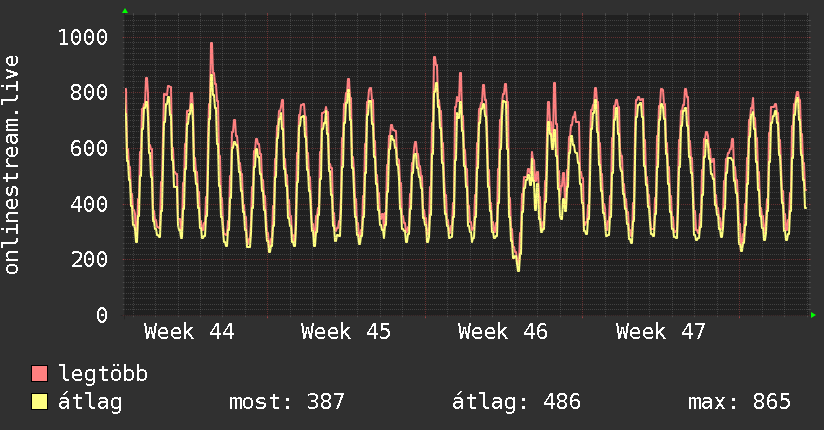Click the 'Week 46' axis label
Viewport: 824px width, 430px height.
[x=503, y=332]
